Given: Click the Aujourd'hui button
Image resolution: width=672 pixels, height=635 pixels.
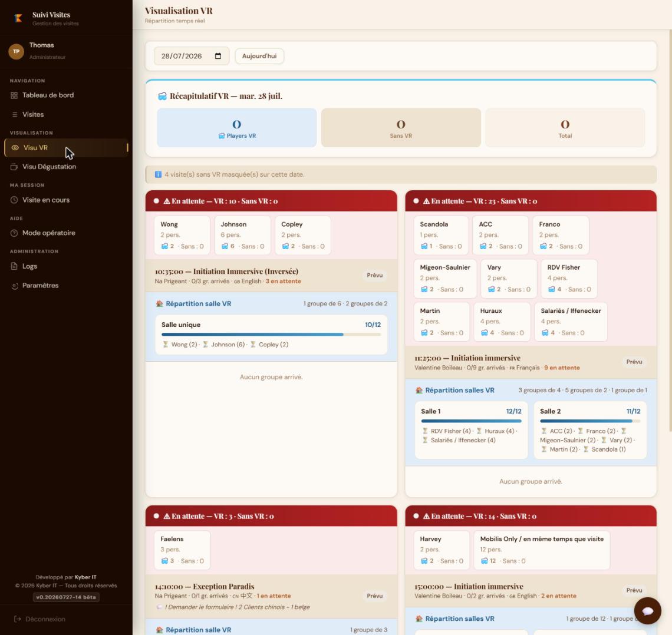Looking at the screenshot, I should (259, 56).
